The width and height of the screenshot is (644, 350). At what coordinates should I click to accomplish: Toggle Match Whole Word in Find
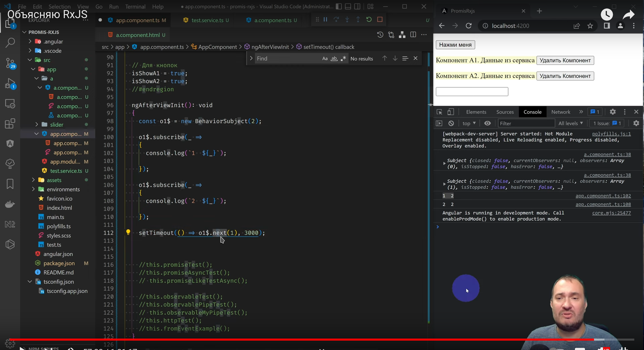334,58
